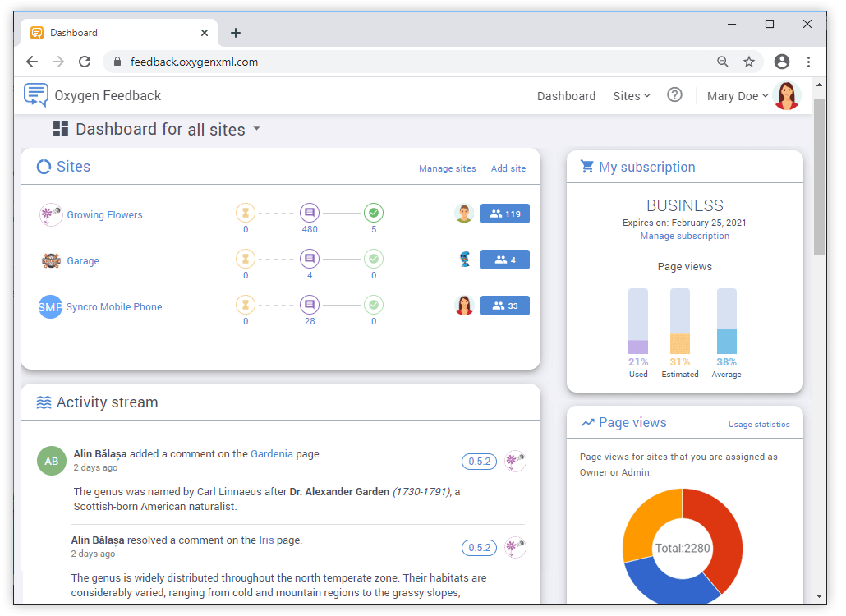Click Syncro Mobile Phone comments icon showing 28
The image size is (846, 616).
[x=310, y=305]
